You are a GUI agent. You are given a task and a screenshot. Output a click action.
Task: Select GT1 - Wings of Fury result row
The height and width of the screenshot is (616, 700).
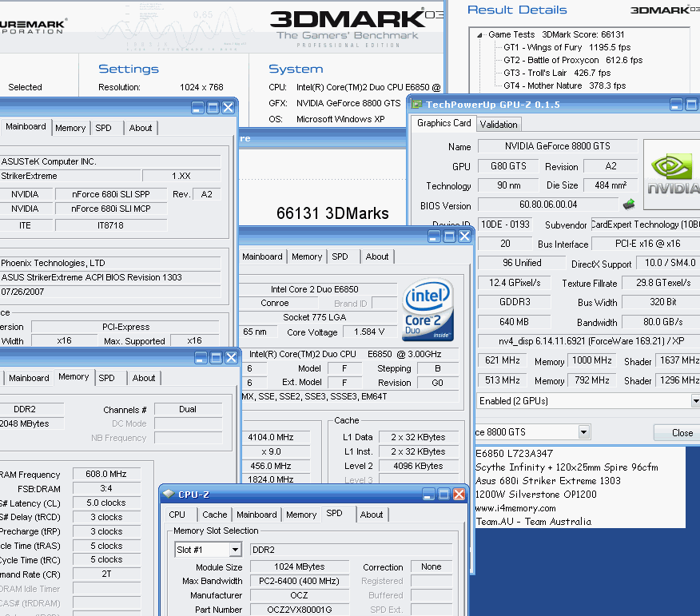pyautogui.click(x=567, y=47)
